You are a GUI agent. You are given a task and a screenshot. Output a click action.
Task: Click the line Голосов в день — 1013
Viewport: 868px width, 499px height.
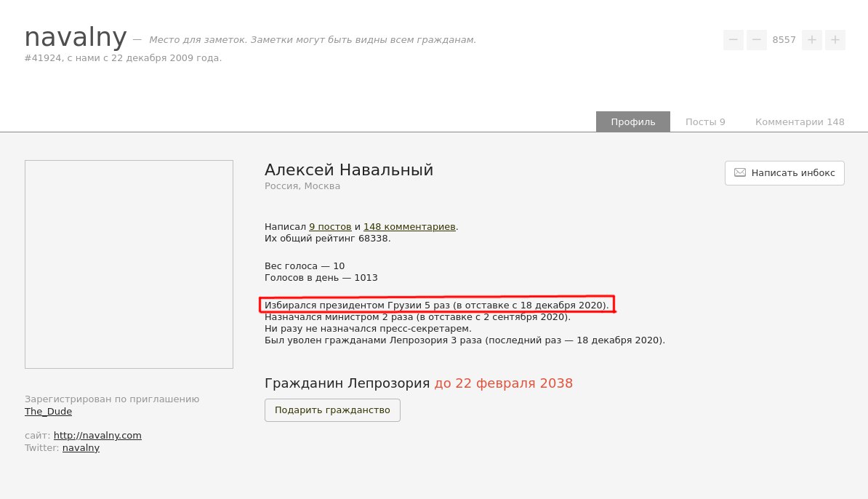point(321,277)
